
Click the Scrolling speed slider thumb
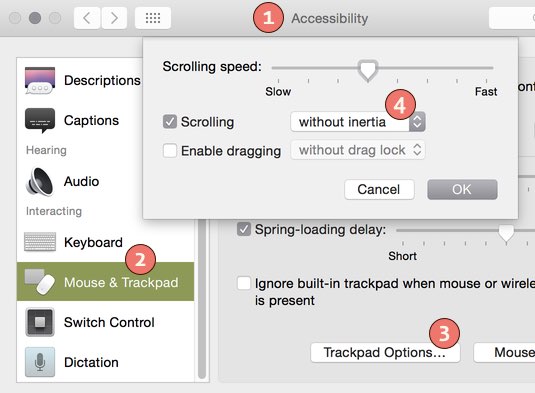pos(368,71)
